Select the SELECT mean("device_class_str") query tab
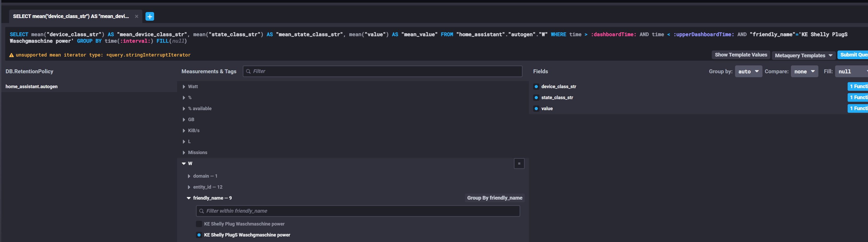This screenshot has height=242, width=868. tap(71, 16)
